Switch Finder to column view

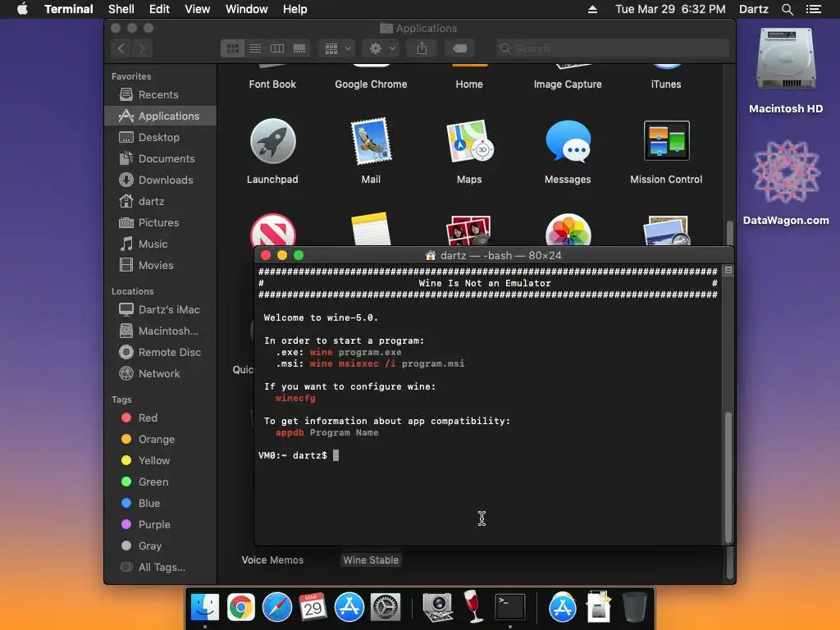coord(277,48)
